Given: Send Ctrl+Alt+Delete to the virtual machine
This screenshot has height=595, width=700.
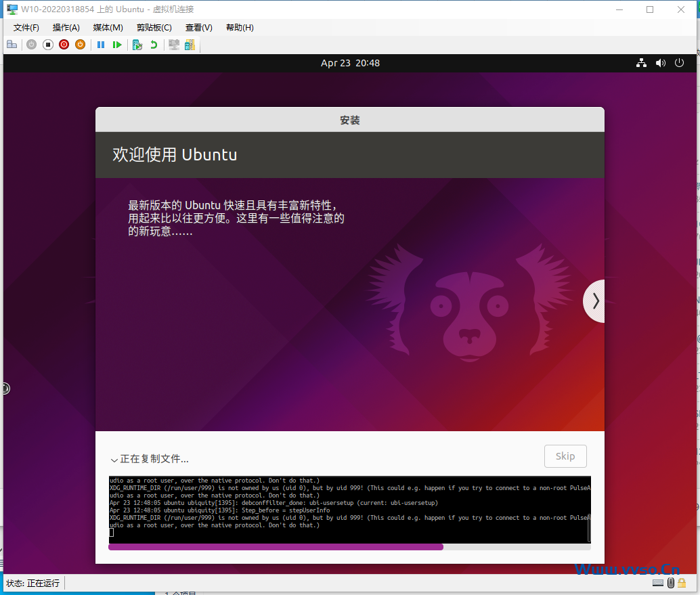Looking at the screenshot, I should [x=12, y=44].
